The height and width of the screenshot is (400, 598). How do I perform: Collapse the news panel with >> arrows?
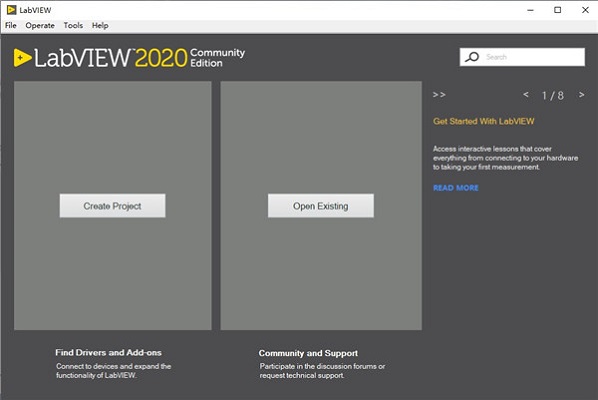pos(439,95)
